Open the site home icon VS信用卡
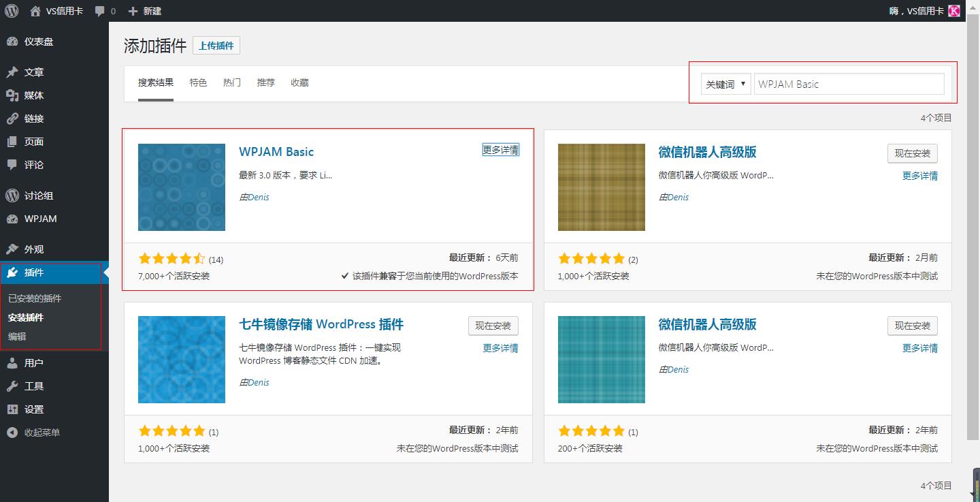The height and width of the screenshot is (502, 980). pyautogui.click(x=35, y=11)
